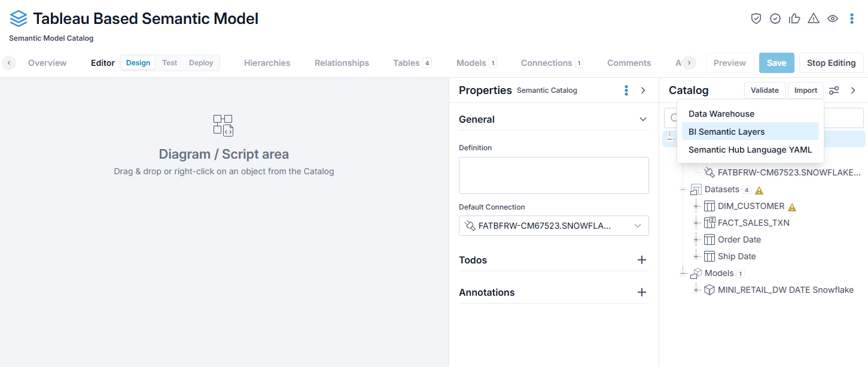This screenshot has width=868, height=367.
Task: Open the header vertical three-dot menu
Action: click(852, 19)
